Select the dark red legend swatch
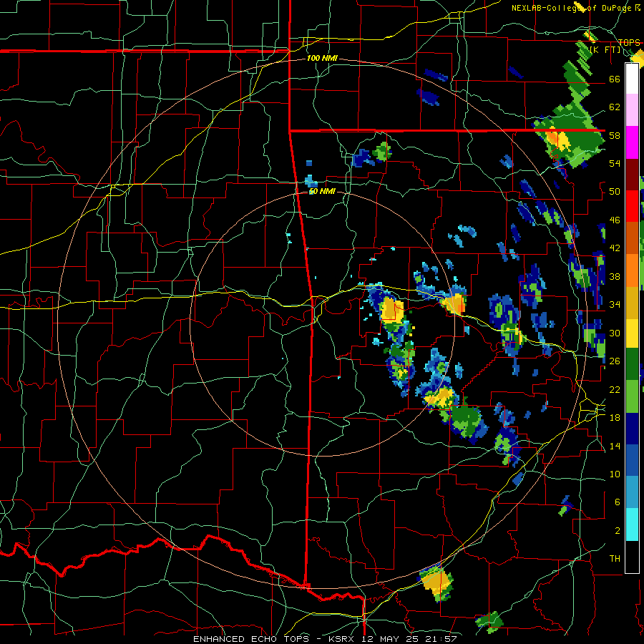644x644 pixels. pos(632,174)
